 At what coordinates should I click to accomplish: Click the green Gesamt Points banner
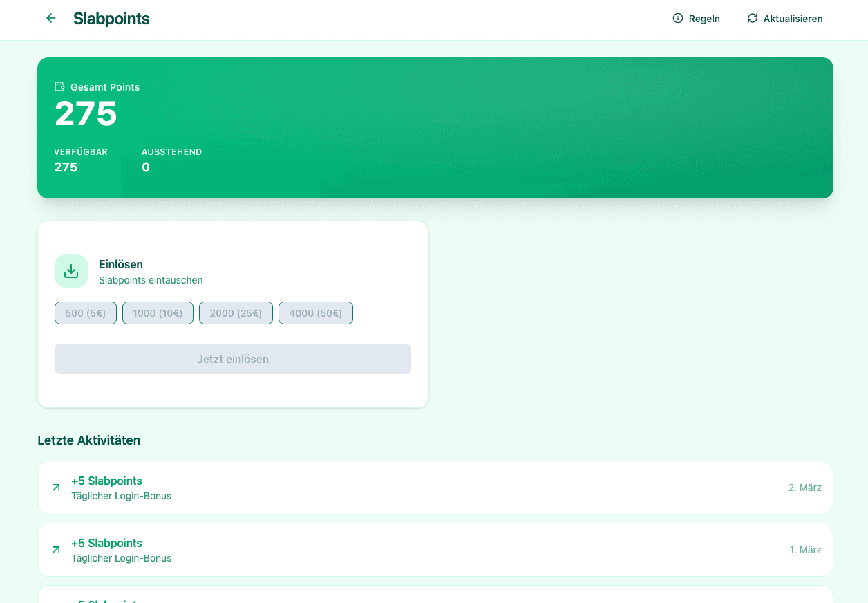tap(435, 128)
